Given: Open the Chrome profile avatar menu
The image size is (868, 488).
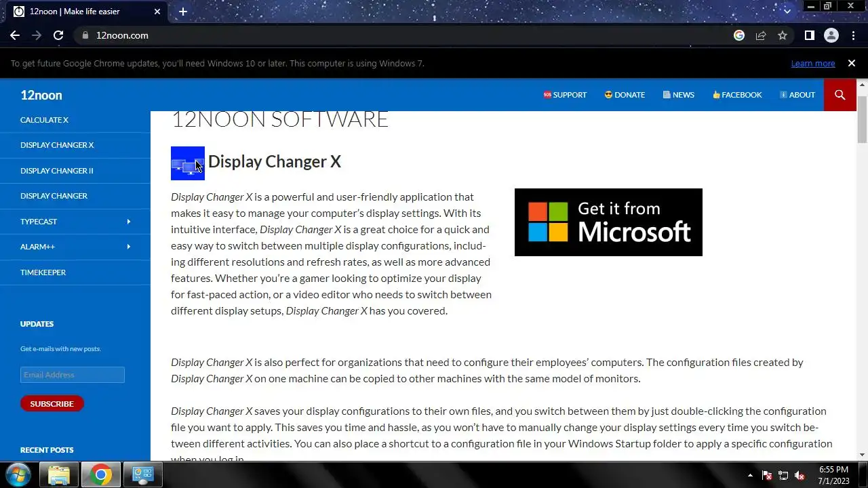Looking at the screenshot, I should click(831, 35).
